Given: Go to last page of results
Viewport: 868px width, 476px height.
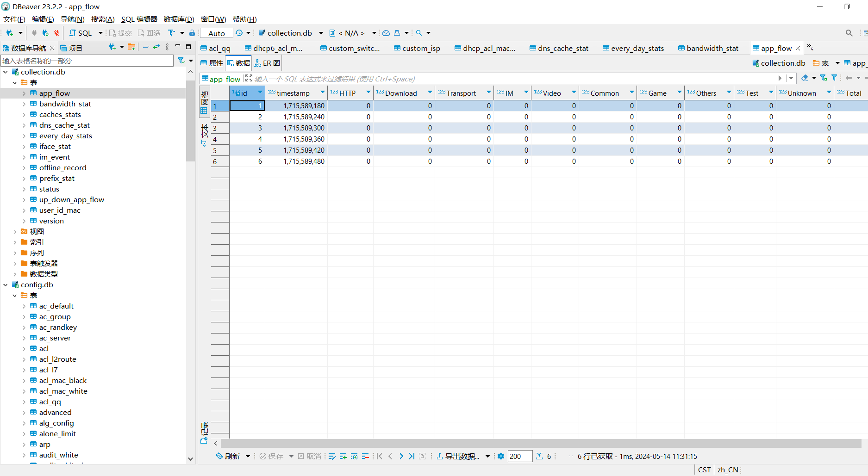Looking at the screenshot, I should pos(412,456).
